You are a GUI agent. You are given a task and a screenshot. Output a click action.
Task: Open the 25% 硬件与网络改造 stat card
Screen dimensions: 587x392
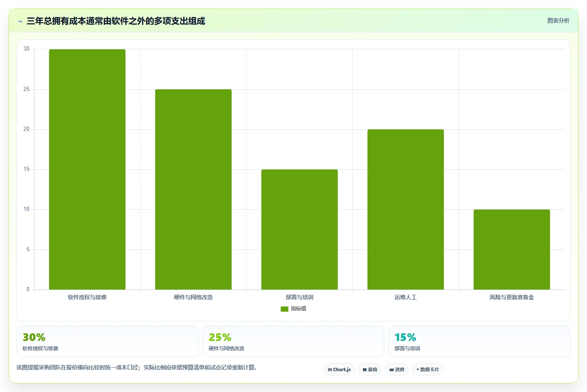click(293, 341)
